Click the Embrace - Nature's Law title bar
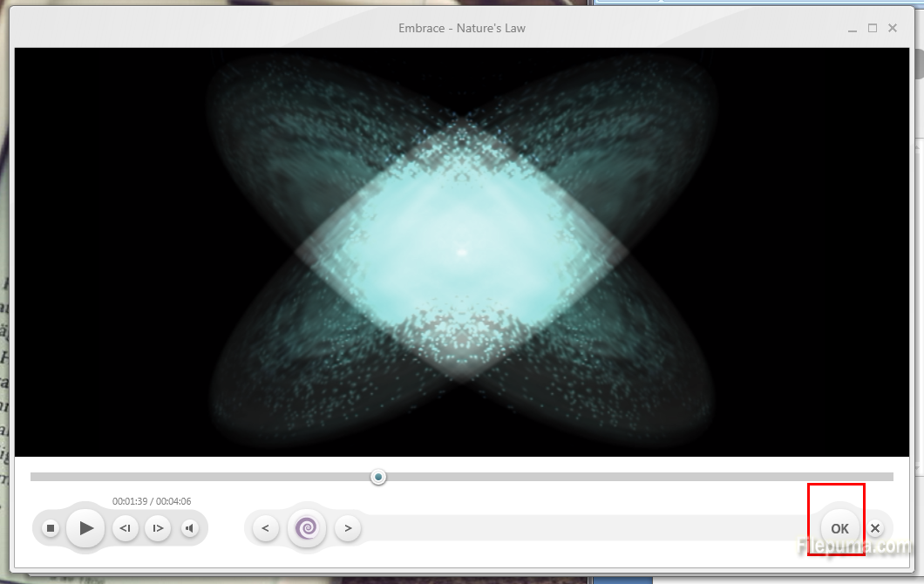The height and width of the screenshot is (584, 924). pyautogui.click(x=462, y=28)
